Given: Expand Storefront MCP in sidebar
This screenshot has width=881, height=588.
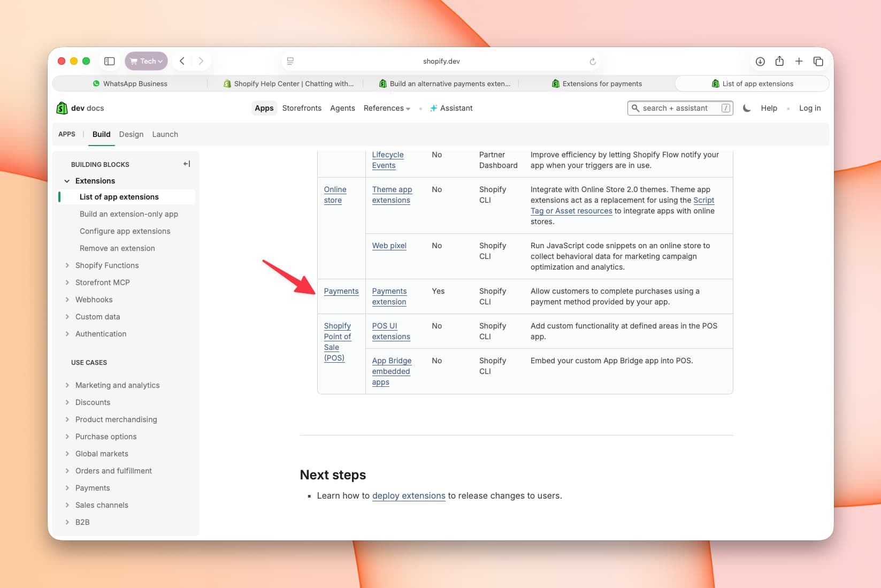Looking at the screenshot, I should tap(67, 282).
